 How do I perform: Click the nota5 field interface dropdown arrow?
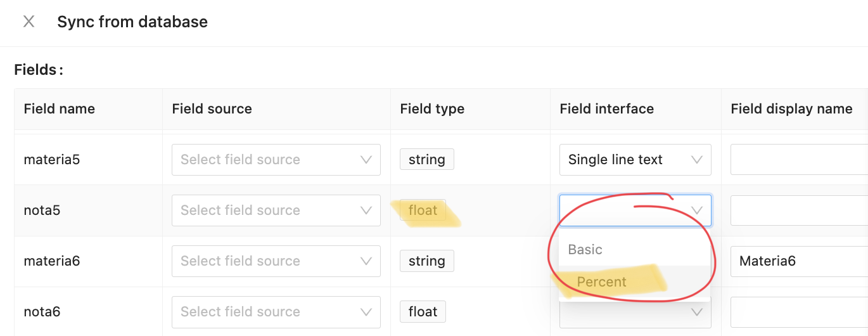pos(697,210)
